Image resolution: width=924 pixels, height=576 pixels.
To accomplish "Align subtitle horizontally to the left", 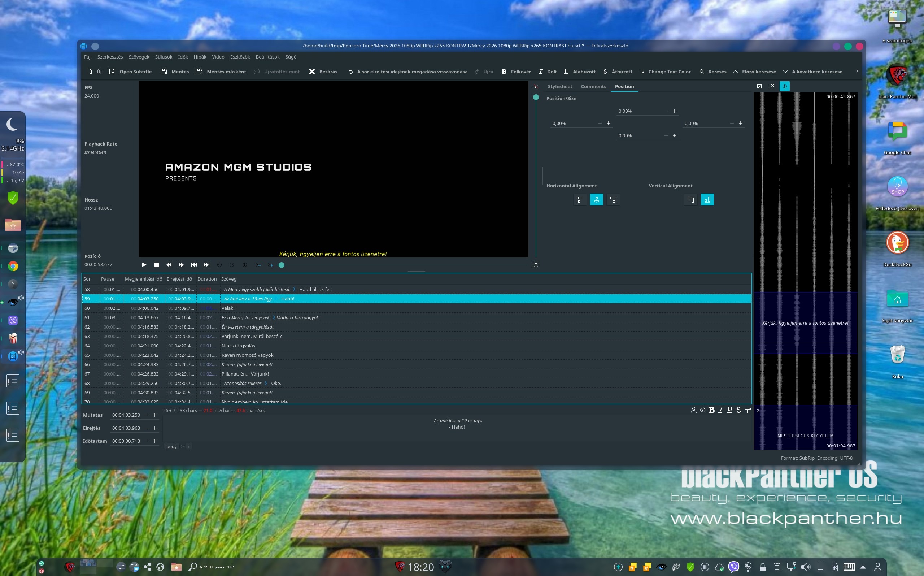I will point(580,200).
